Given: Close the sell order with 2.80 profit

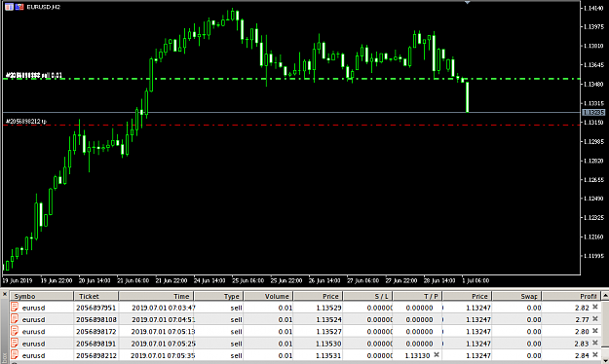Looking at the screenshot, I should point(594,331).
